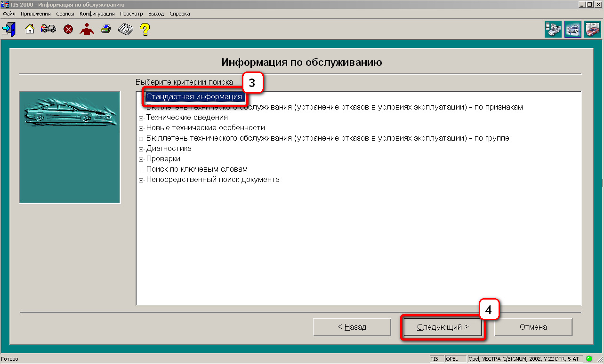Screen dimensions: 604x364
Task: Open the Приложения menu
Action: pos(36,14)
